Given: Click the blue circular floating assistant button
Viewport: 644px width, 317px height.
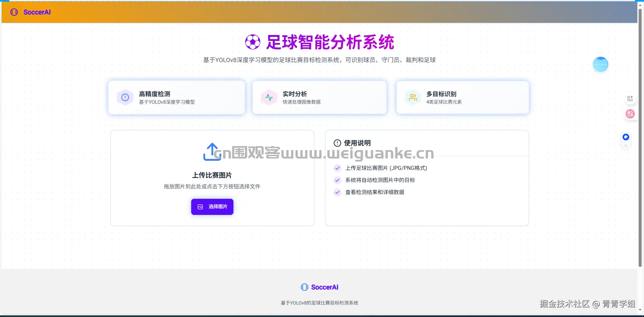Looking at the screenshot, I should 626,137.
